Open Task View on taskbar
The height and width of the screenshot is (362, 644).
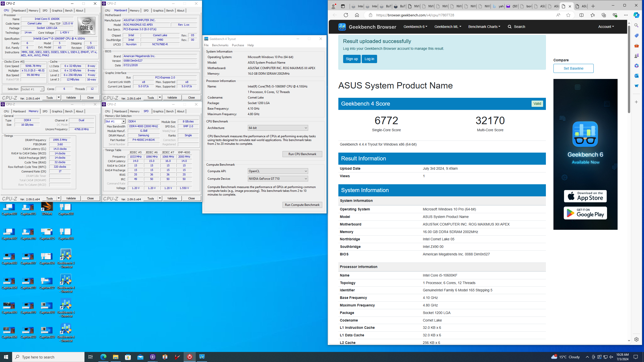point(91,357)
